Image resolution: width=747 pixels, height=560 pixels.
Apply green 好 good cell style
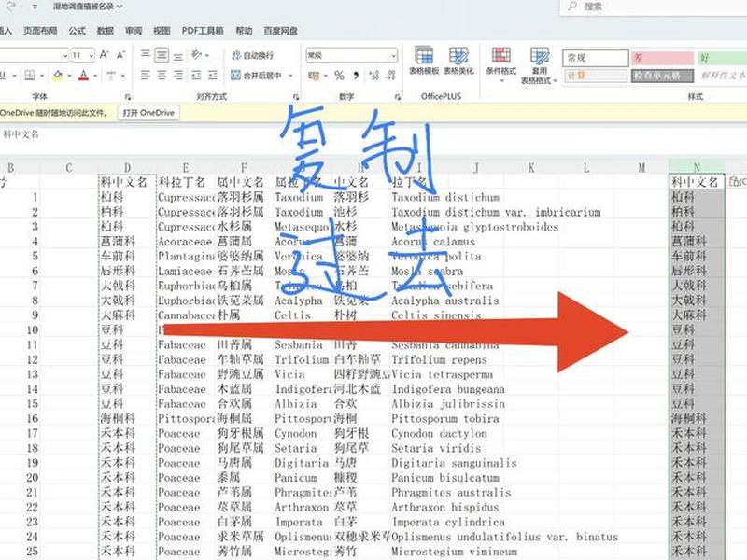[x=722, y=58]
